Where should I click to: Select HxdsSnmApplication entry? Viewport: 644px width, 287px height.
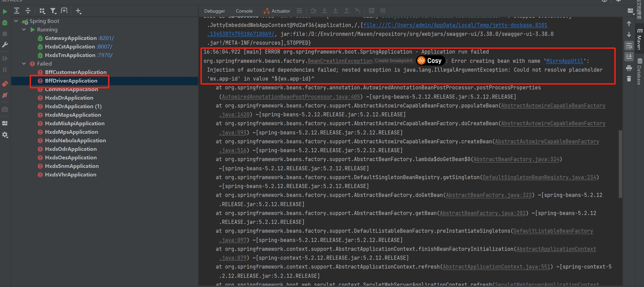pyautogui.click(x=72, y=166)
